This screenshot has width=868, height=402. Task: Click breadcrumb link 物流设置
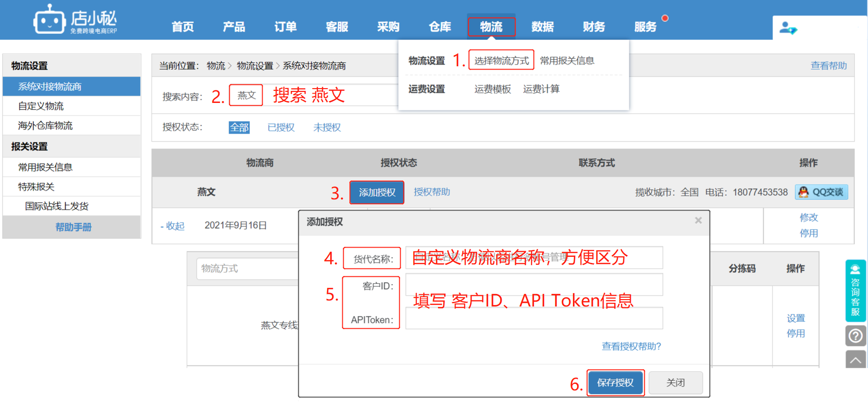(x=255, y=66)
